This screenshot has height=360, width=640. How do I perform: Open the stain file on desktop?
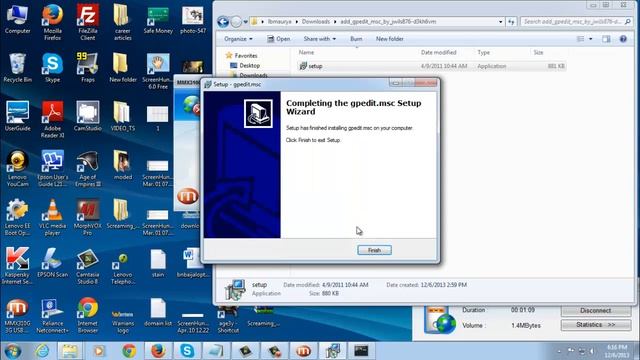point(158,263)
